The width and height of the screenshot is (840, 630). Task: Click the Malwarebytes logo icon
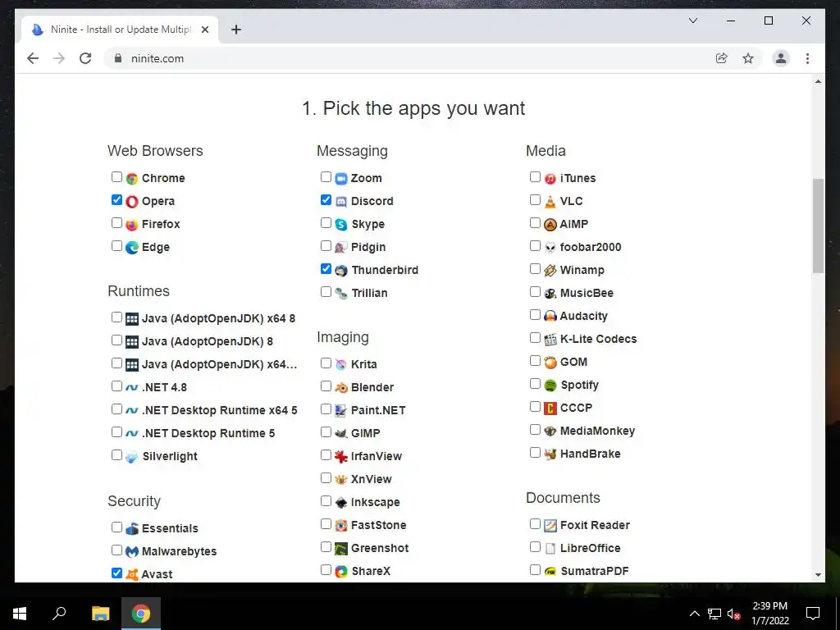click(132, 551)
